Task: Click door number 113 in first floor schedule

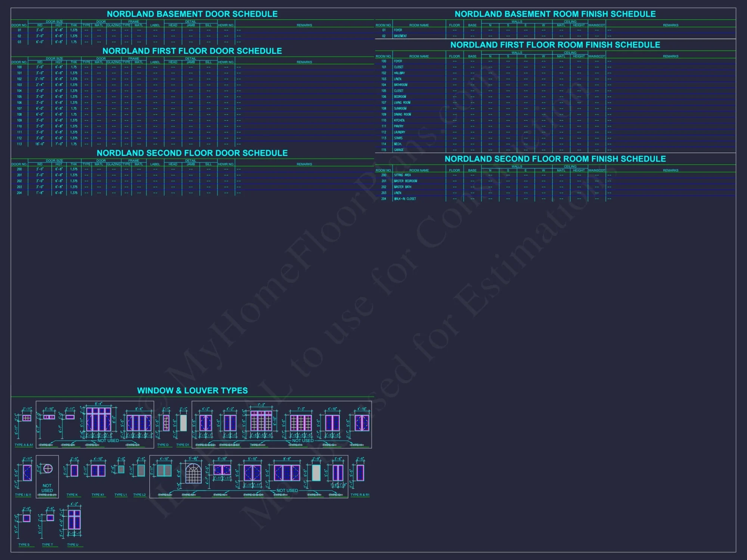Action: [19, 144]
